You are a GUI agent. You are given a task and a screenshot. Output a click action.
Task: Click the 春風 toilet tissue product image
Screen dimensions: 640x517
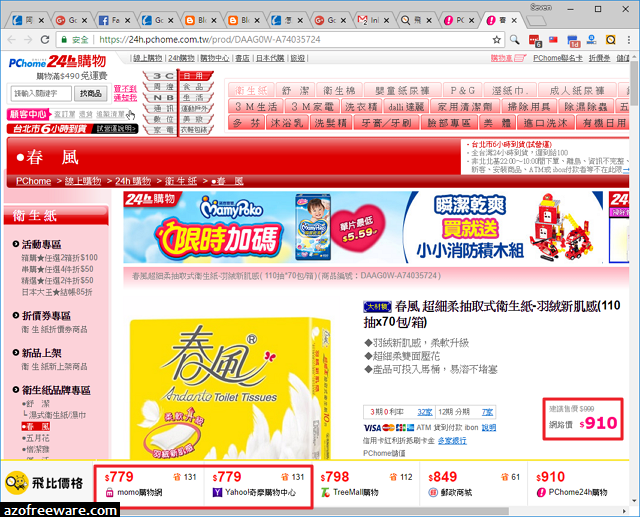pyautogui.click(x=231, y=388)
